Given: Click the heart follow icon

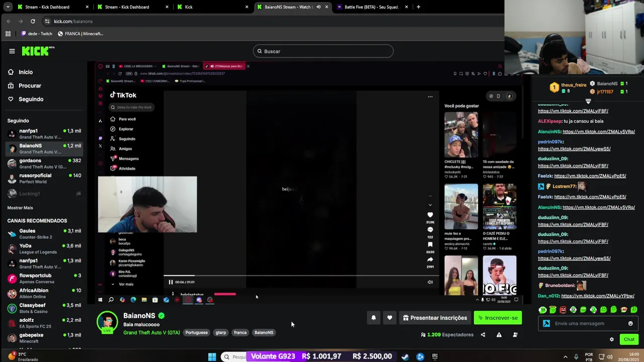Looking at the screenshot, I should (389, 318).
